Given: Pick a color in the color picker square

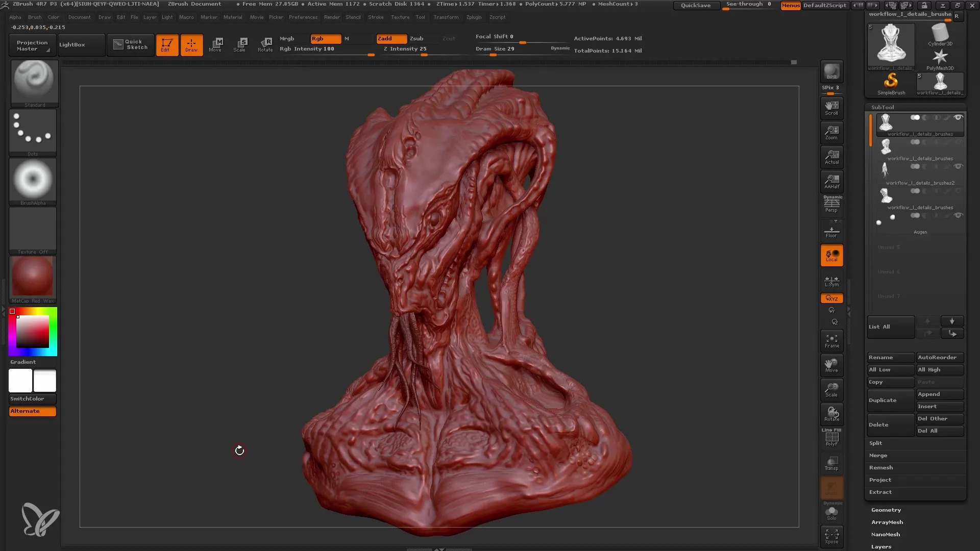Looking at the screenshot, I should [x=33, y=332].
